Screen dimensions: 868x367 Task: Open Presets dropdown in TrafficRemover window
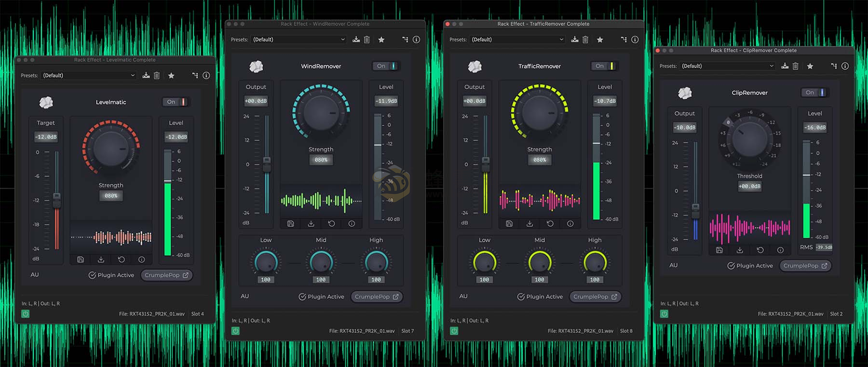(x=517, y=40)
